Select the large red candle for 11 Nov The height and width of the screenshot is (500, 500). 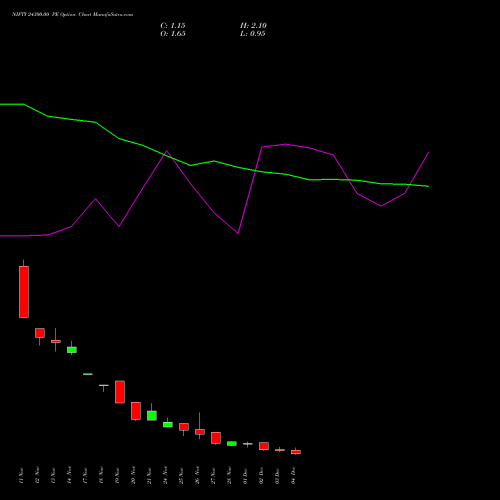coord(24,292)
